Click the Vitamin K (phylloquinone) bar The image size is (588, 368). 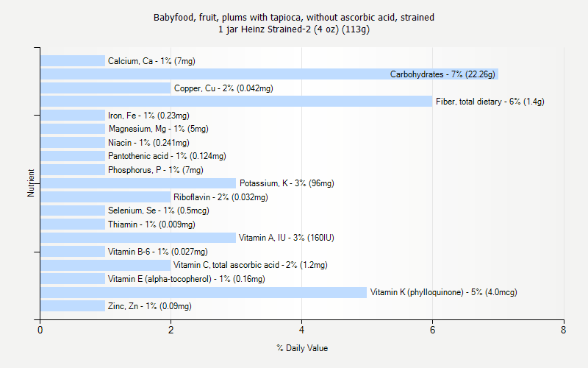(x=204, y=292)
